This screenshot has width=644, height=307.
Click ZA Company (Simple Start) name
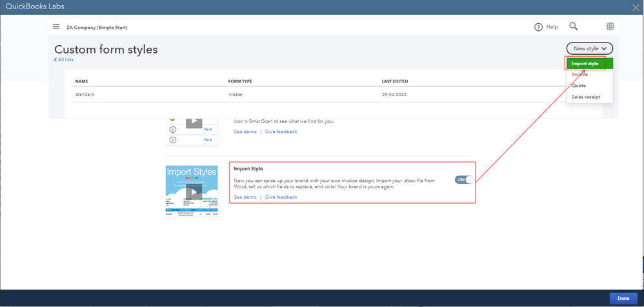(97, 28)
